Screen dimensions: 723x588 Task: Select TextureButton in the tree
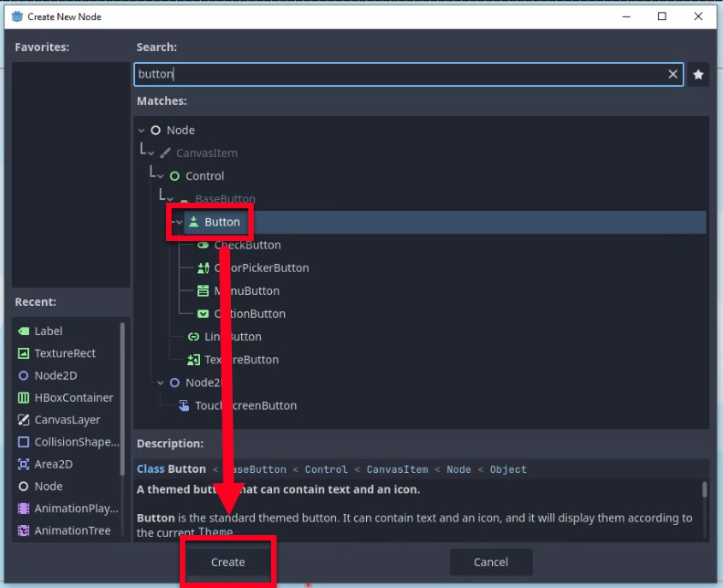click(242, 360)
